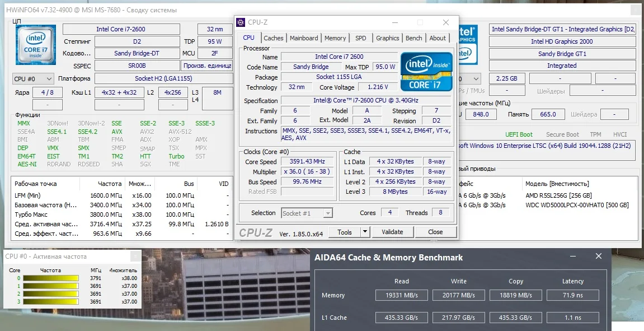Click the Core 1 frequency bar
644x331 pixels.
coord(50,286)
